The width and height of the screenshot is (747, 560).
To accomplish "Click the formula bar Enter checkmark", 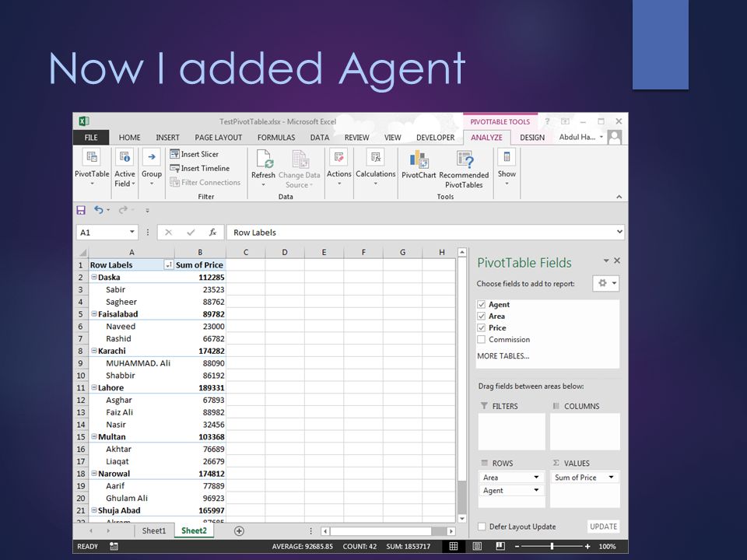I will coord(191,233).
